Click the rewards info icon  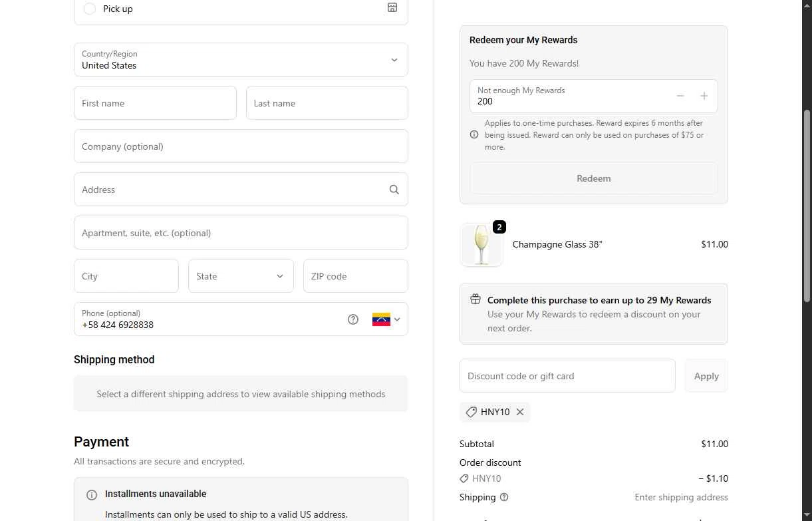tap(474, 134)
